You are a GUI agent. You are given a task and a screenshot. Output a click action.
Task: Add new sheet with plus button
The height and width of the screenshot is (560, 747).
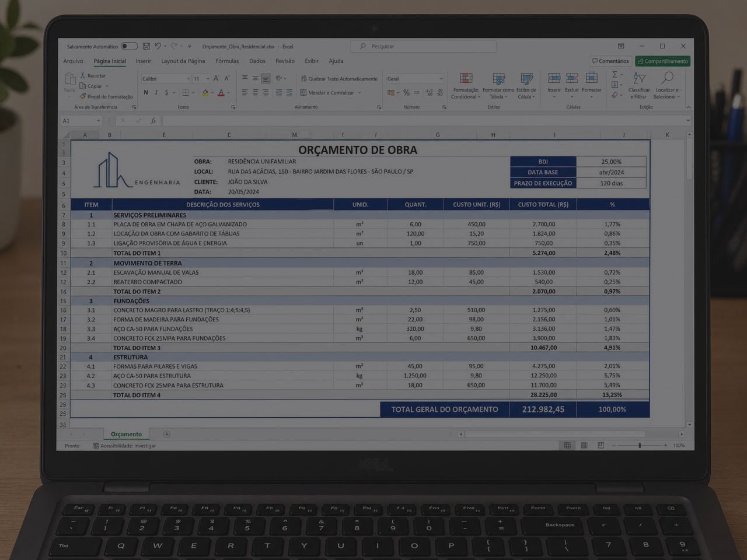point(167,434)
